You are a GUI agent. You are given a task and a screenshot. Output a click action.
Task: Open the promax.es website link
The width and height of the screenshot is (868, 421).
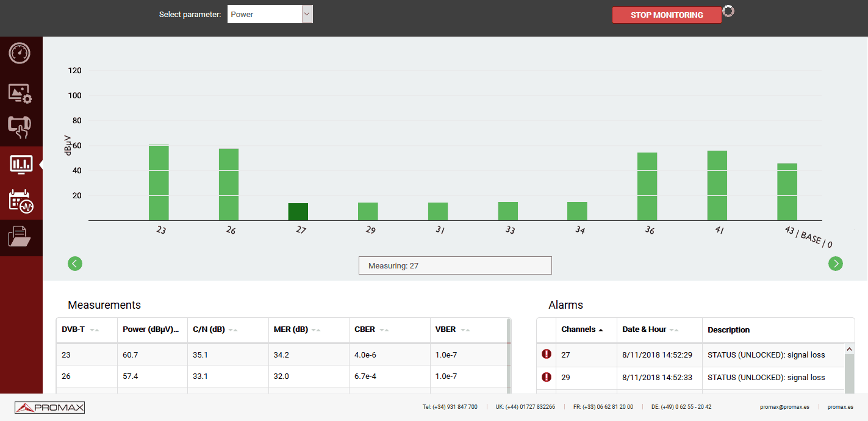coord(840,407)
